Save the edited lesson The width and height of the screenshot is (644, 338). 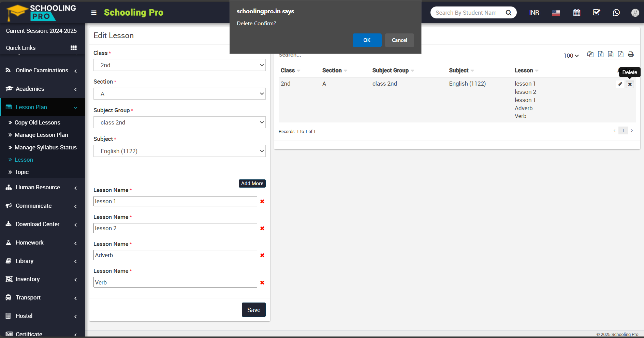click(254, 310)
